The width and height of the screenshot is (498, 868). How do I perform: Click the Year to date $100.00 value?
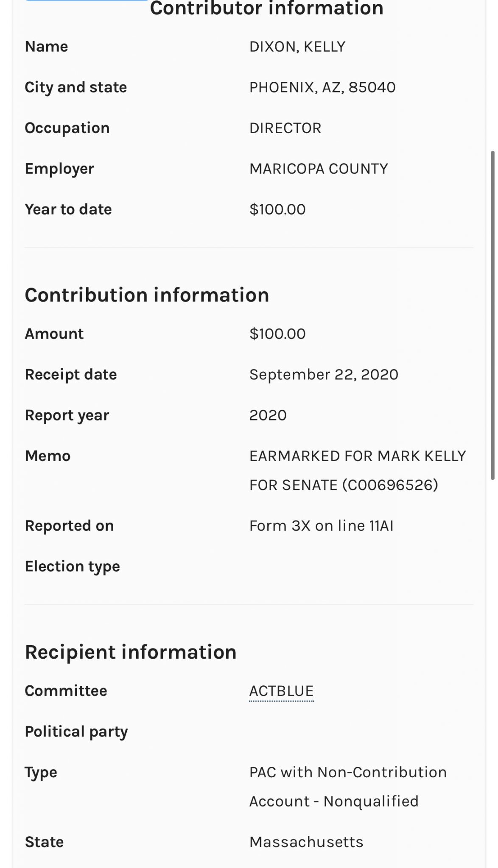(x=277, y=209)
